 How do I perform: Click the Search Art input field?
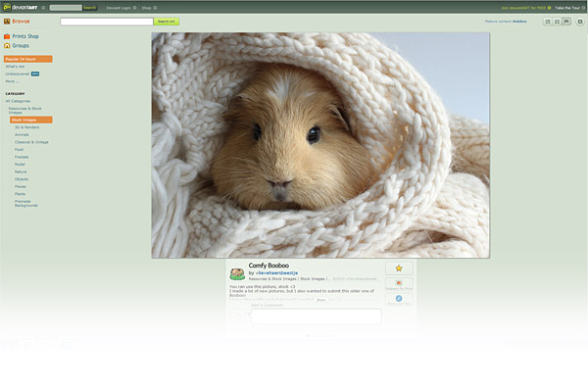106,21
